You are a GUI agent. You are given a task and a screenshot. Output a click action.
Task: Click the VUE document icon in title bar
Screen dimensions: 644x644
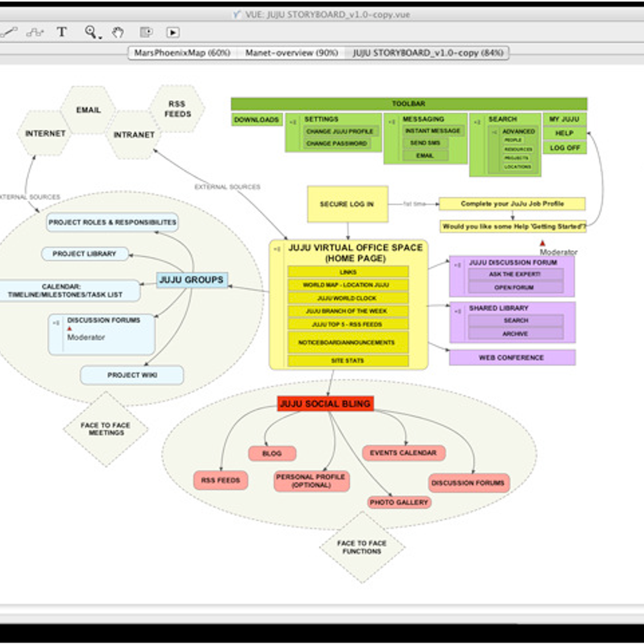pyautogui.click(x=237, y=14)
